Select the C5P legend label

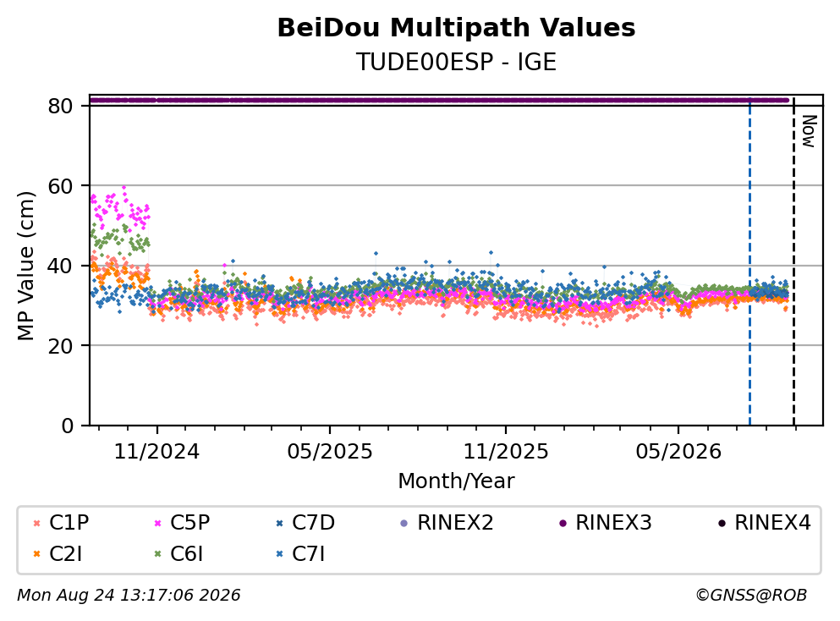(190, 522)
